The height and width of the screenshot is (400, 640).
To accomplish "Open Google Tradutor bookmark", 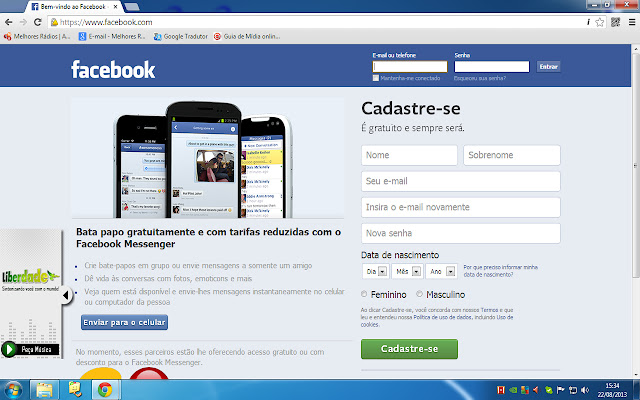I will 181,36.
